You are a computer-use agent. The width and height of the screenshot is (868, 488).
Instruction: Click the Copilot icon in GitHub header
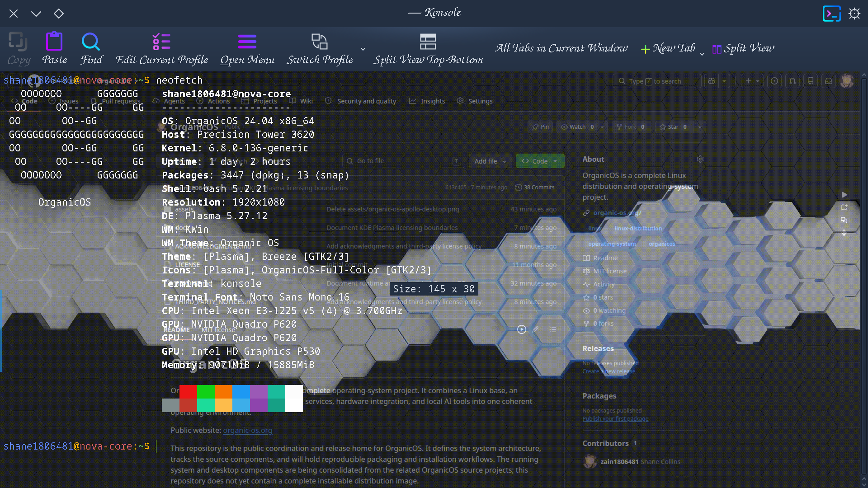coord(712,81)
